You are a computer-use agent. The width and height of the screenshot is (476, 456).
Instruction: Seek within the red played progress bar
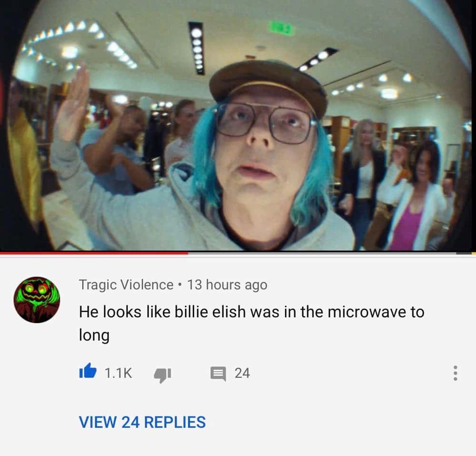(94, 253)
